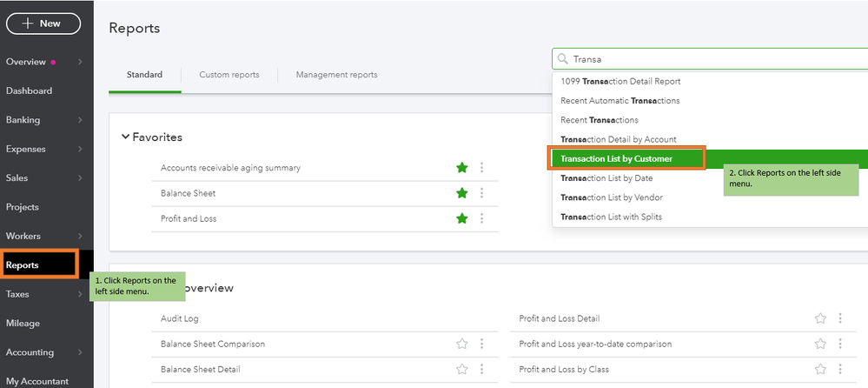Open more options for Balance Sheet Comparison
868x388 pixels.
(482, 344)
